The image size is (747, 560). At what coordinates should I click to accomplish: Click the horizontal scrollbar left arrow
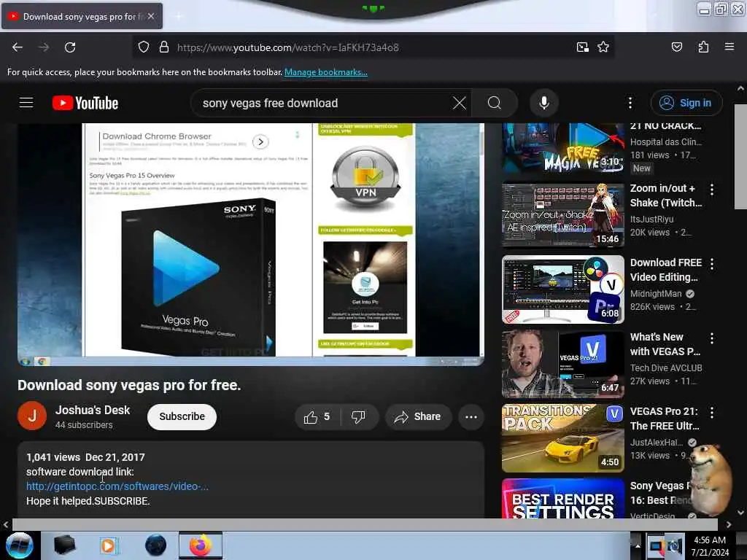[x=6, y=524]
